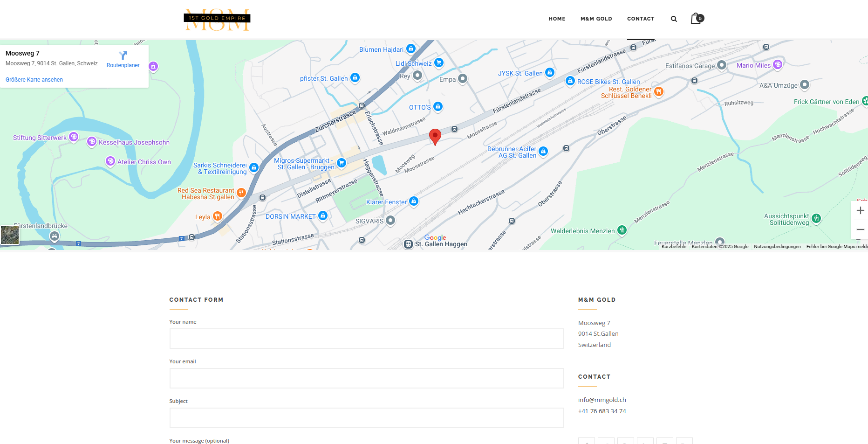
Task: Open the shopping cart icon
Action: 696,19
